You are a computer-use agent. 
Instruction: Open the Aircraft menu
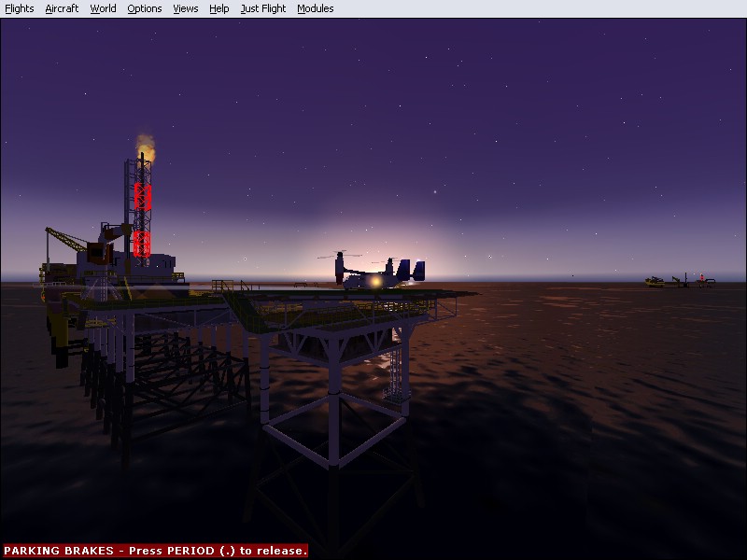coord(62,8)
